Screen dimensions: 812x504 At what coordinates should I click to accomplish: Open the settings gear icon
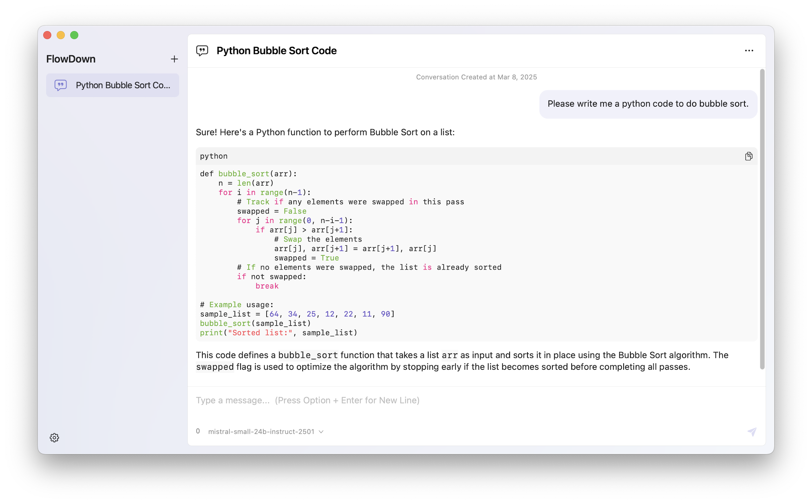54,437
